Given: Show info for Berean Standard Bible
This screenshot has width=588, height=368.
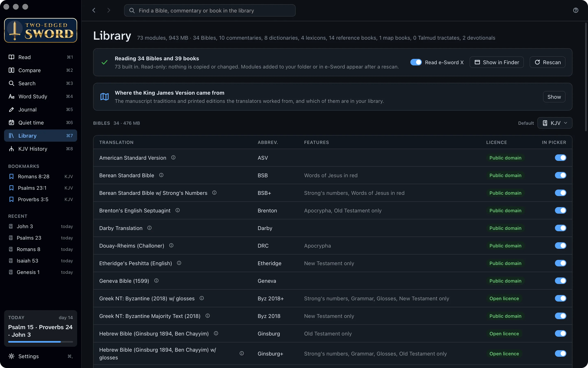Looking at the screenshot, I should 161,175.
